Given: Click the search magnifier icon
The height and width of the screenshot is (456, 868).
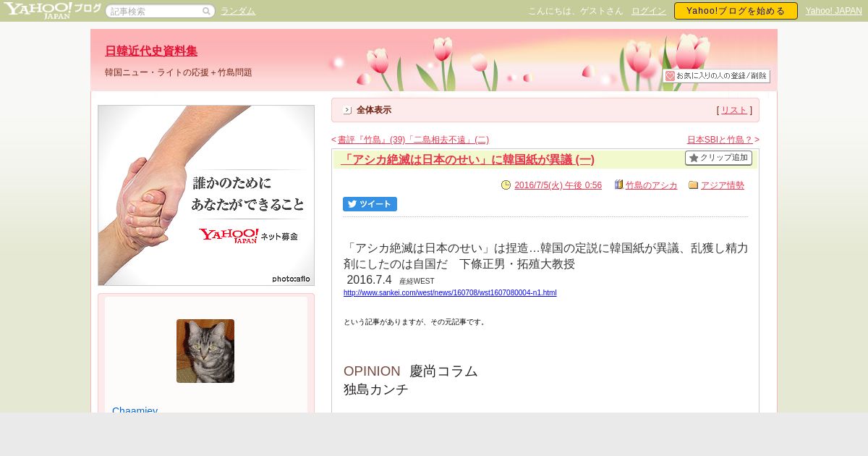Looking at the screenshot, I should pyautogui.click(x=206, y=11).
